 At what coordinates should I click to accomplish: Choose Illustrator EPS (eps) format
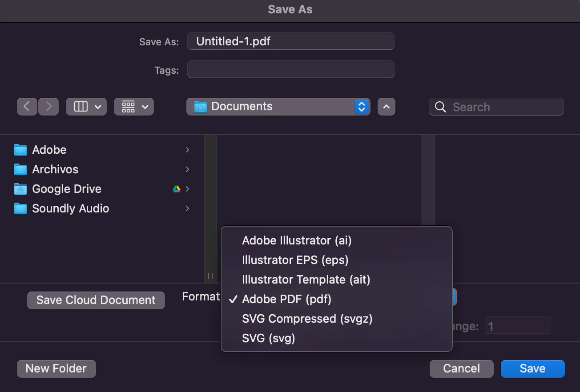point(337,260)
